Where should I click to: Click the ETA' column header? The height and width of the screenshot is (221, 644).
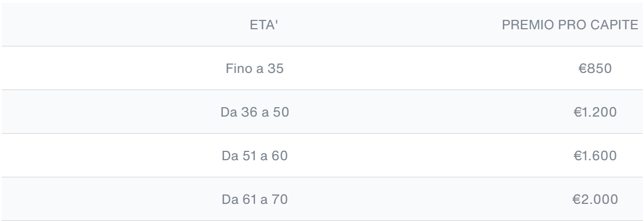(x=264, y=25)
